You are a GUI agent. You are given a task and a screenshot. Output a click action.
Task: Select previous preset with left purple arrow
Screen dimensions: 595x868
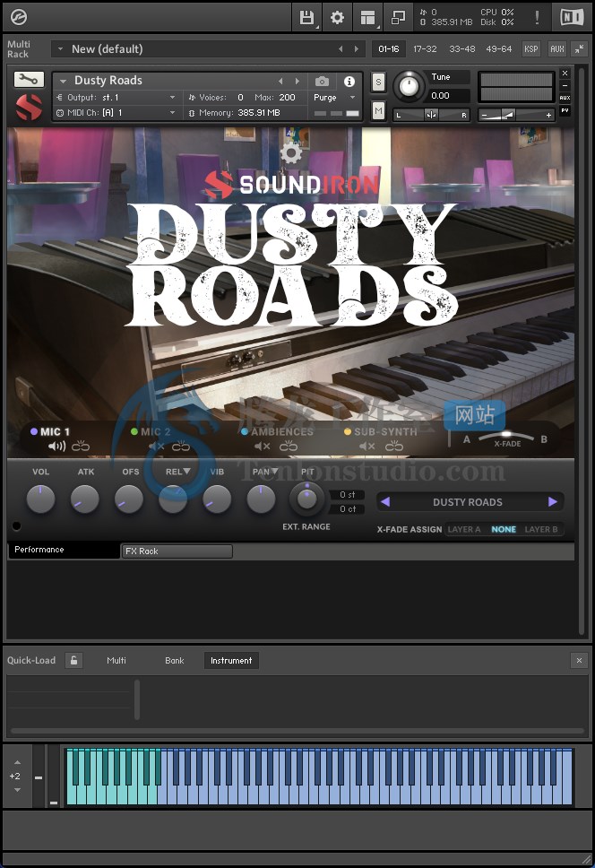(x=385, y=501)
